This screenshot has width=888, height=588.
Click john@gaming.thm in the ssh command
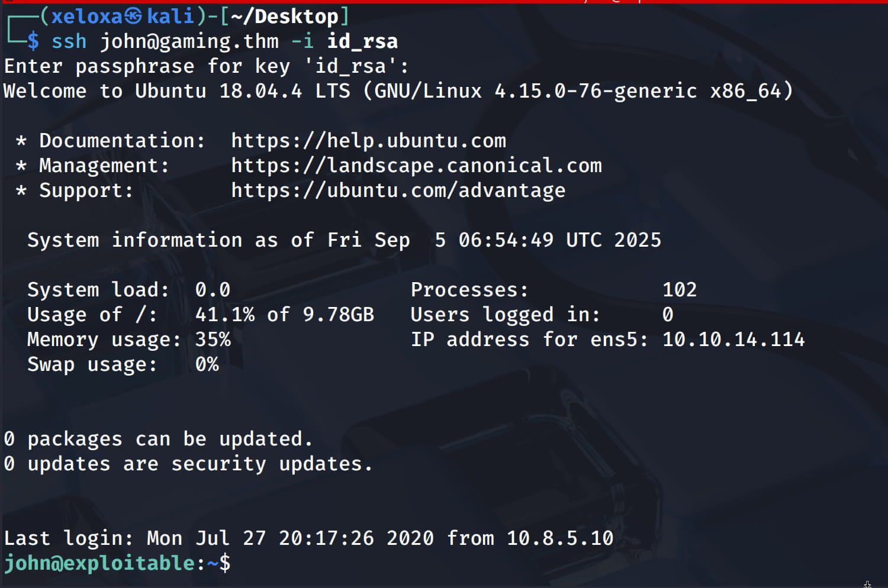[189, 41]
